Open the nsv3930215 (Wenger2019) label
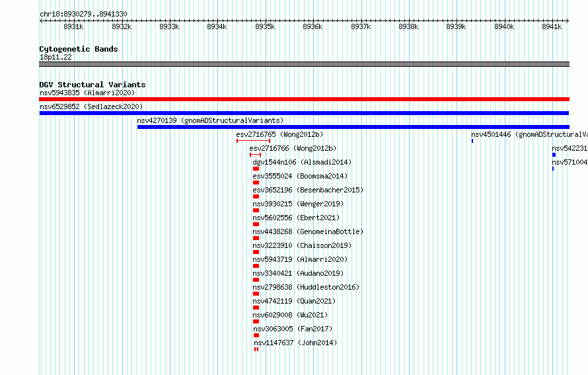Viewport: 588px width, 375px height. click(298, 204)
